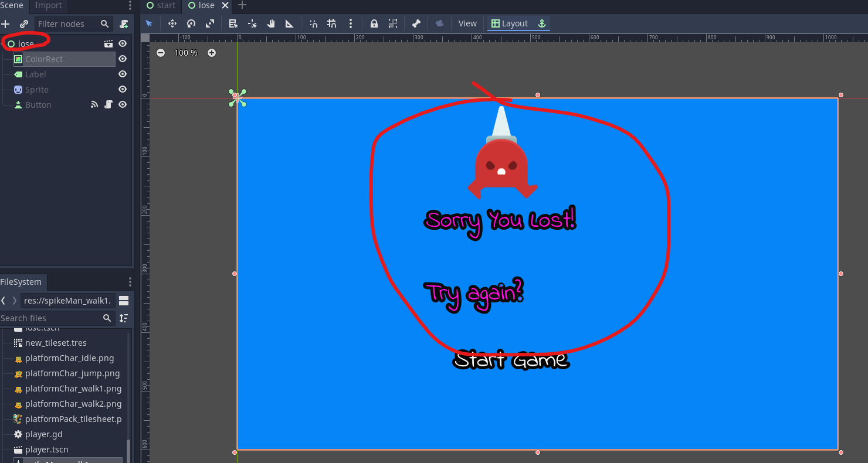The width and height of the screenshot is (868, 463).
Task: Select player.tscn scene file
Action: point(46,450)
